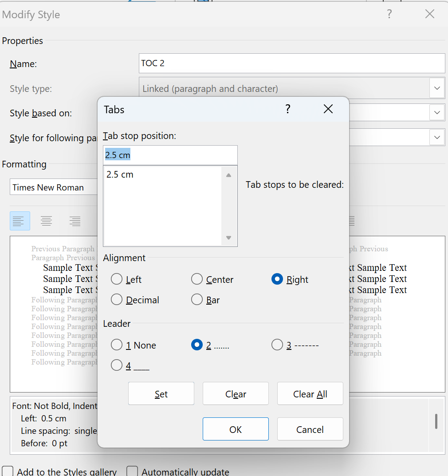Open the Style based on dropdown arrow
Viewport: 448px width, 476px height.
[x=437, y=113]
